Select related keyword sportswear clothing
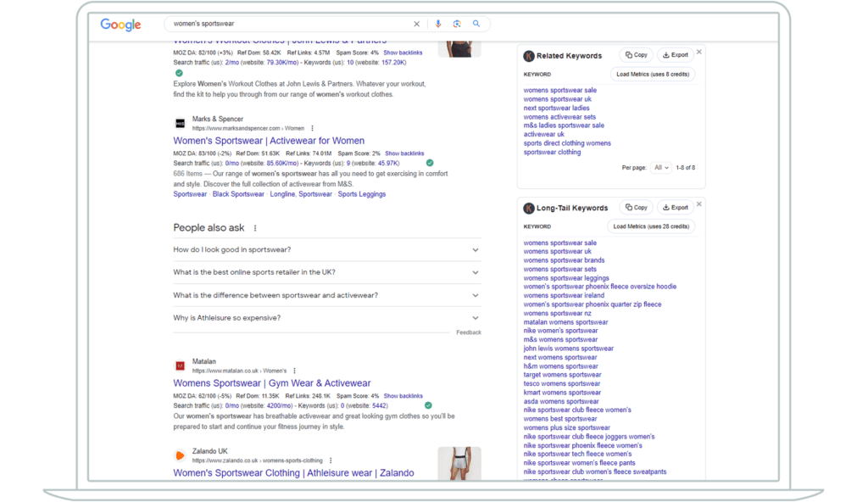868x502 pixels. [552, 153]
